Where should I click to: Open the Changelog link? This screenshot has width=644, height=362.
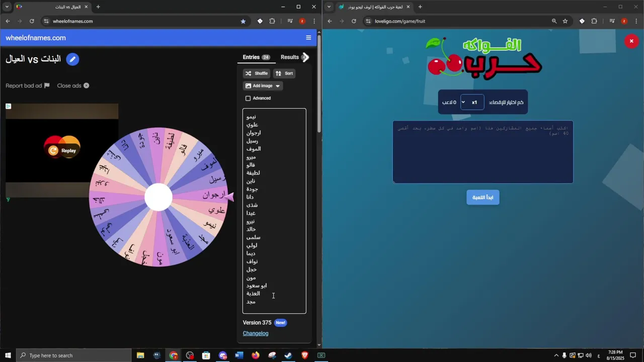pos(256,333)
